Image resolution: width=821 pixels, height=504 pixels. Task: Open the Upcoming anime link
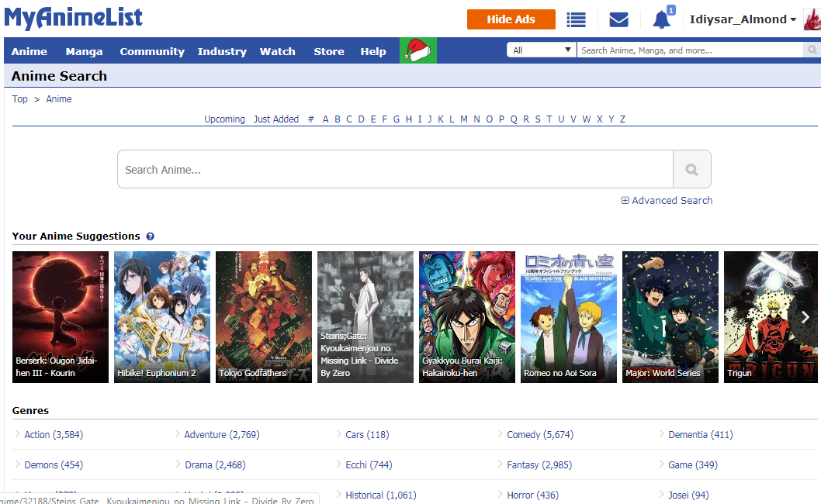click(x=224, y=119)
